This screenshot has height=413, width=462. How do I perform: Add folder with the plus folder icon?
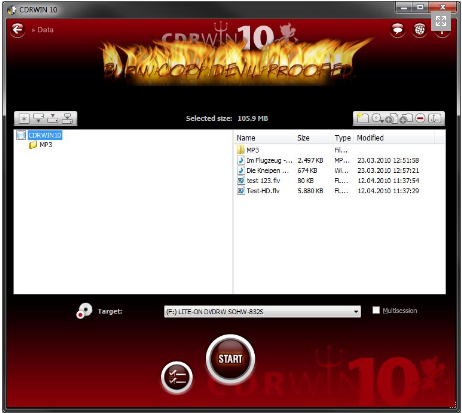click(x=406, y=118)
